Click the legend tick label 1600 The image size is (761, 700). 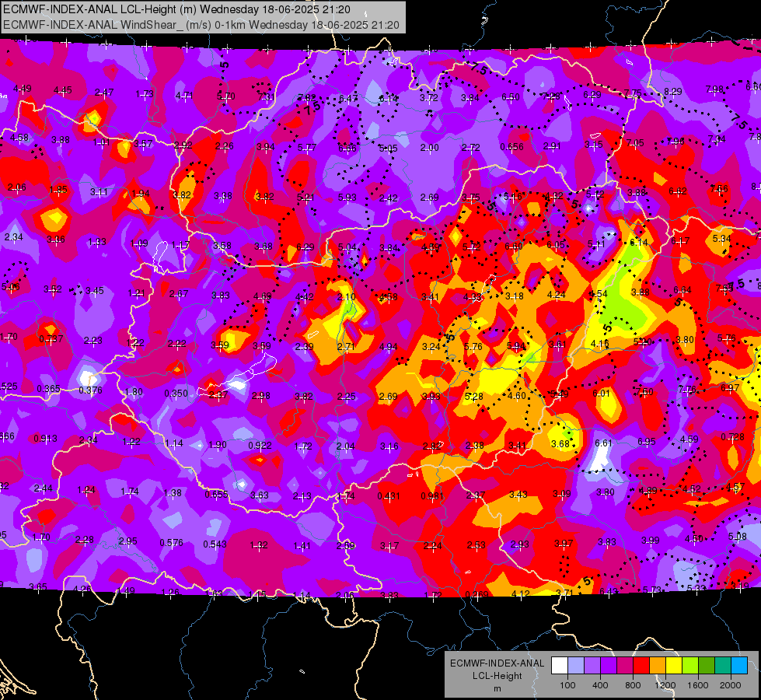(698, 685)
